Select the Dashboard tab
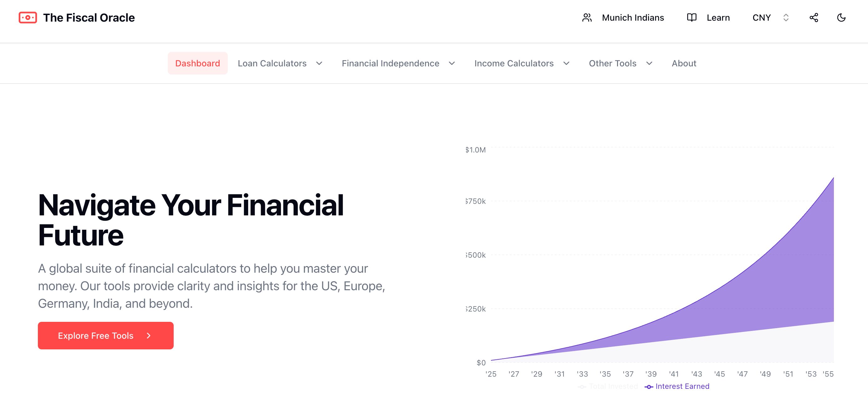Viewport: 868px width, 417px height. [197, 63]
